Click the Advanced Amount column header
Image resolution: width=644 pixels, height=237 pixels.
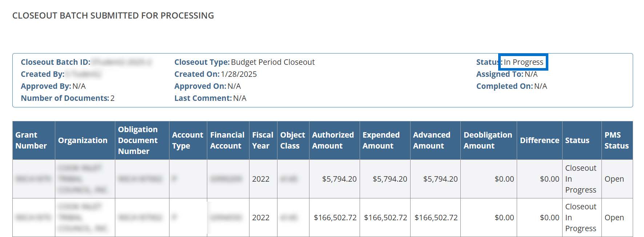click(x=431, y=140)
